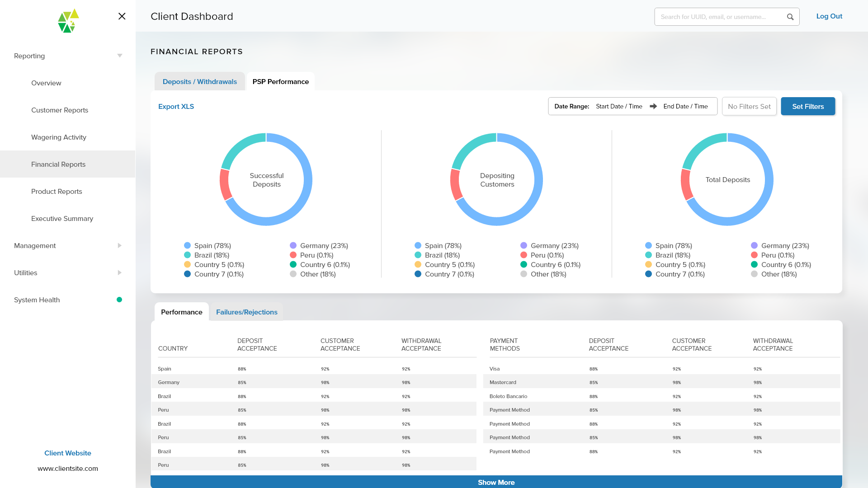Click the green System Health status dot
This screenshot has width=868, height=488.
point(119,300)
